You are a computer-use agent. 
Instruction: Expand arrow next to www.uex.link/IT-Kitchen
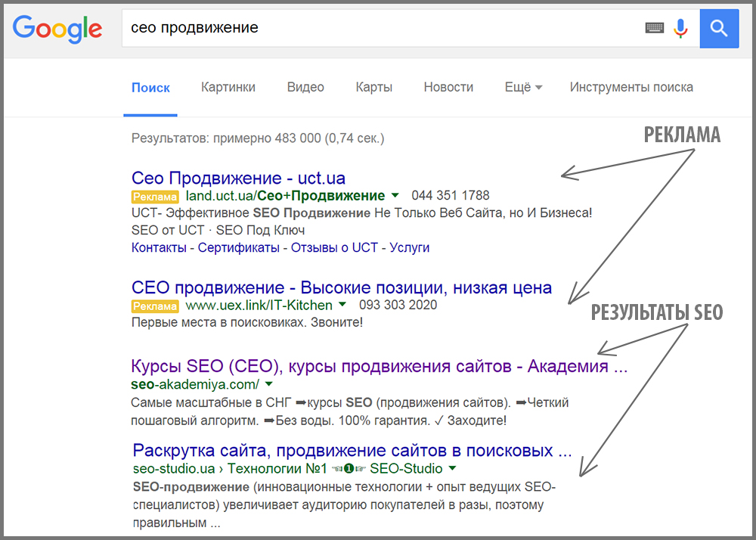(x=342, y=305)
